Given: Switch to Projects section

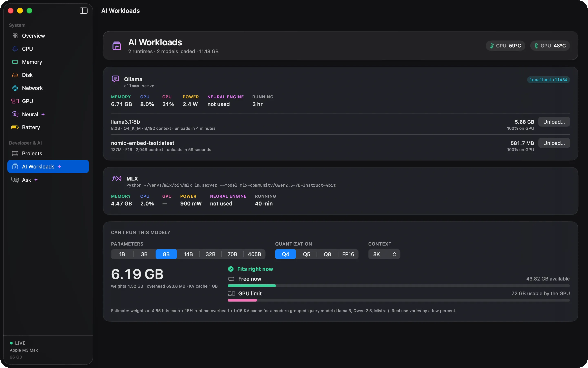Looking at the screenshot, I should click(48, 154).
